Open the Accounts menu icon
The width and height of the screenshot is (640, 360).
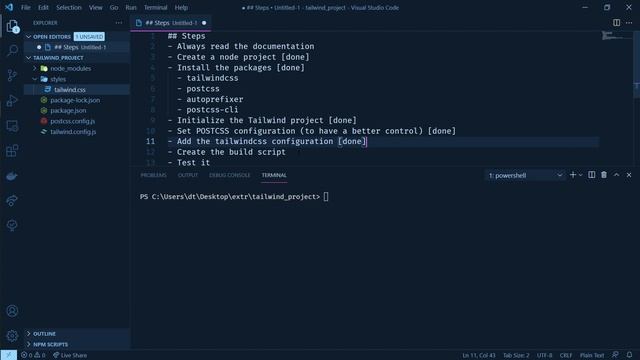tap(12, 311)
